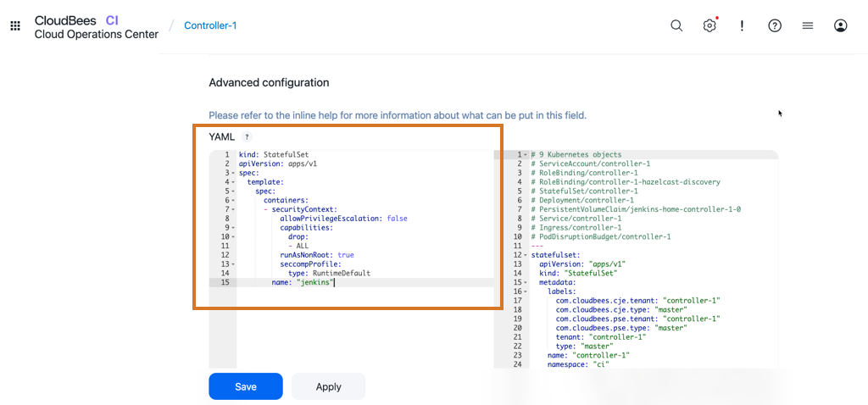
Task: Click 'com.cloudbees.cje.type: "master"' line
Action: coord(621,310)
